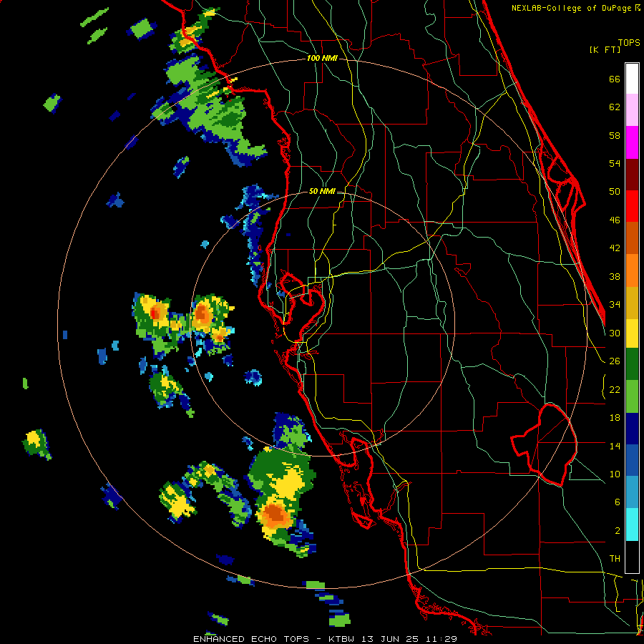Click the white band in the tops legend
Screen dimensions: 644x644
[632, 79]
